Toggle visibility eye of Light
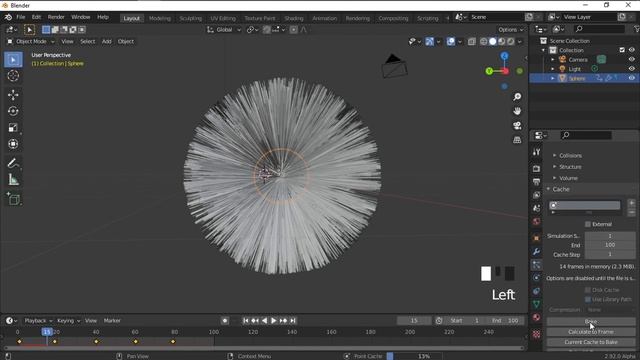The height and width of the screenshot is (360, 640). 631,69
